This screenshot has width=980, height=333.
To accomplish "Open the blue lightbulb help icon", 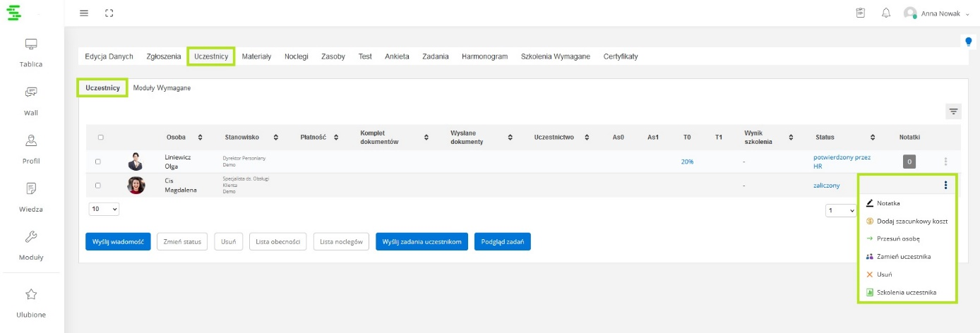I will coord(969,42).
